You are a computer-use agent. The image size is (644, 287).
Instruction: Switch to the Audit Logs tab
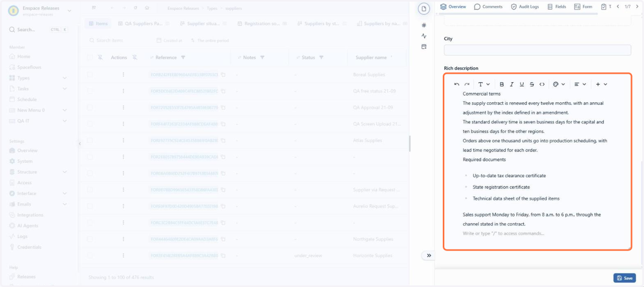pyautogui.click(x=524, y=6)
